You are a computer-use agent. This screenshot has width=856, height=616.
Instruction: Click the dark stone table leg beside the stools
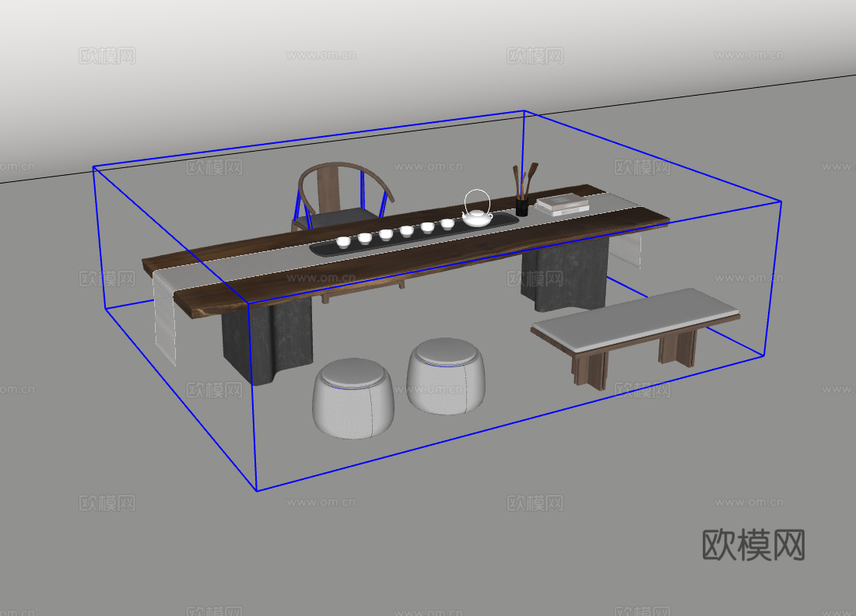click(267, 341)
